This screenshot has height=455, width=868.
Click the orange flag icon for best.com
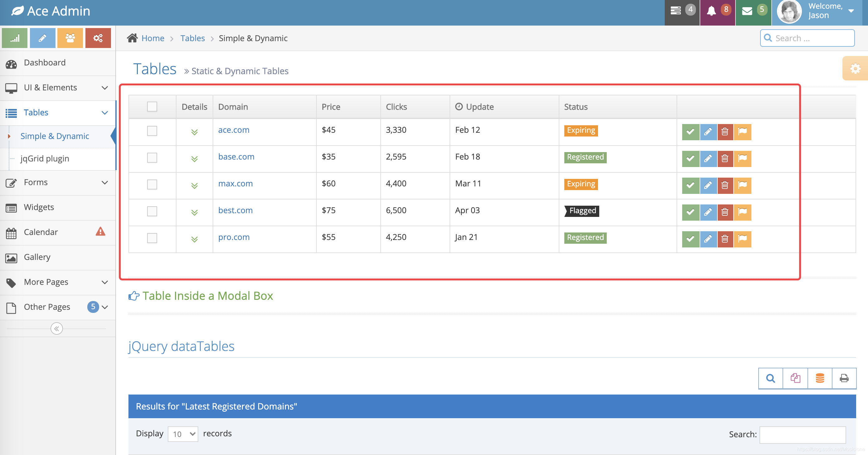click(743, 212)
